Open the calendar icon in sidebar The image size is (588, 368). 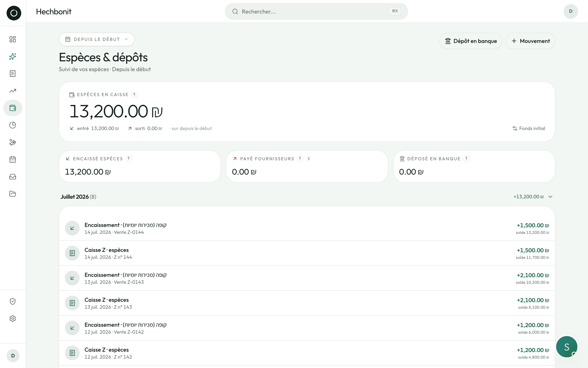(x=13, y=159)
